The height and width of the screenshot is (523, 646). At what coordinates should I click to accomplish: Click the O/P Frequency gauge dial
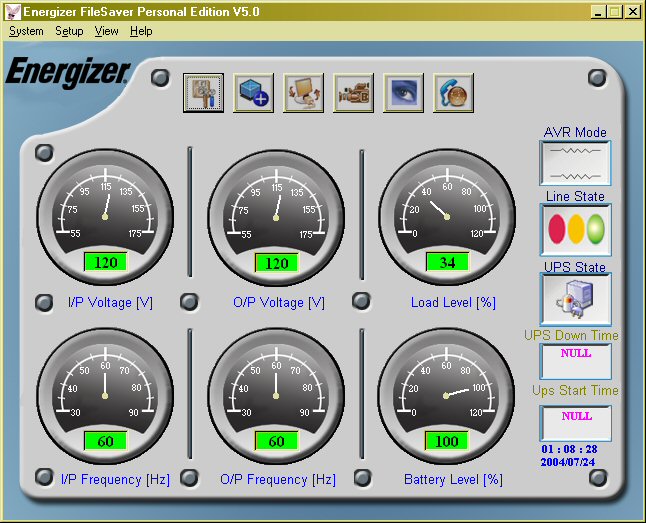tap(276, 396)
